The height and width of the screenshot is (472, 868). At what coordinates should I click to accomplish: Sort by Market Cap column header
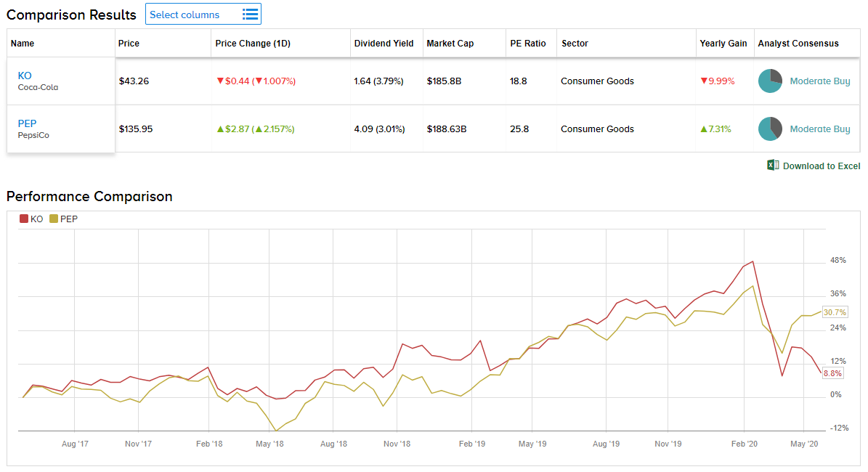tap(450, 44)
